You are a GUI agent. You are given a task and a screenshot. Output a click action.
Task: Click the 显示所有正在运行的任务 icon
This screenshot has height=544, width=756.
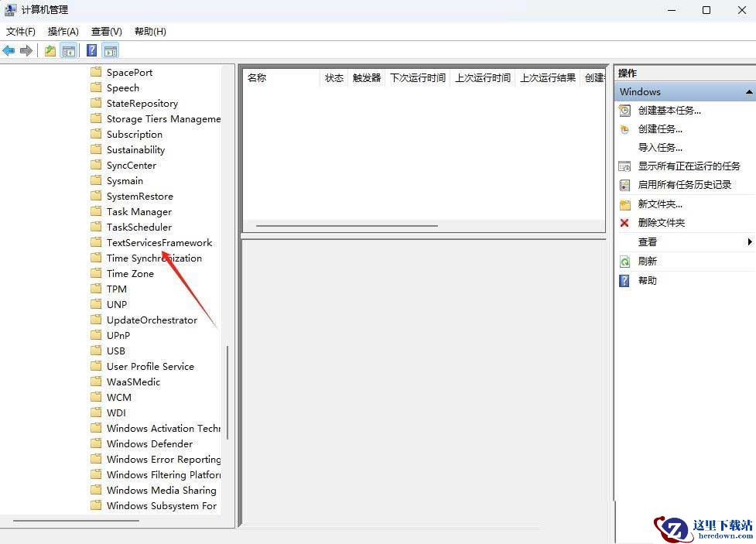click(x=624, y=166)
